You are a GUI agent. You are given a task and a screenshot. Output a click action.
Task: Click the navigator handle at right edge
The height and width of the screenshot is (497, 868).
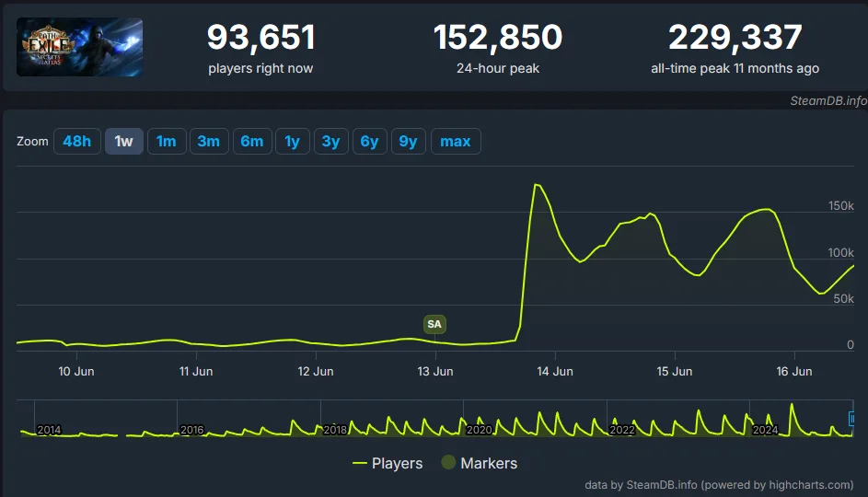[851, 418]
